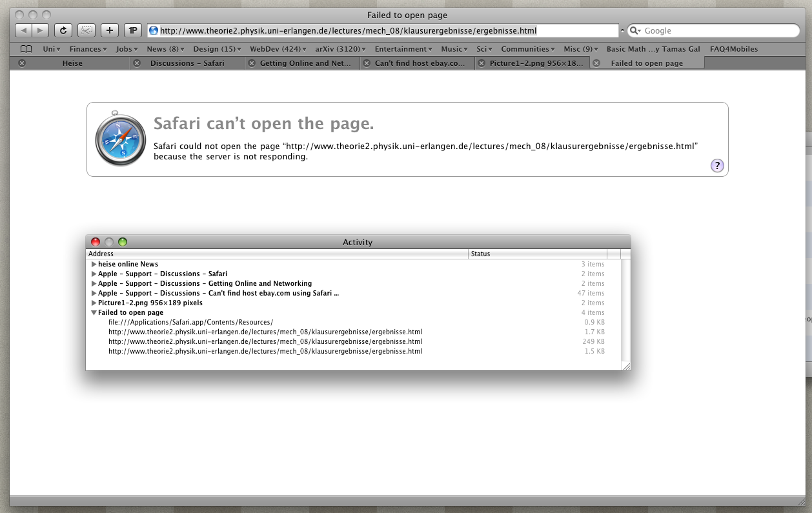The width and height of the screenshot is (812, 513).
Task: Select the ergebnisse.html row sized 1.7 KB
Action: pyautogui.click(x=354, y=332)
